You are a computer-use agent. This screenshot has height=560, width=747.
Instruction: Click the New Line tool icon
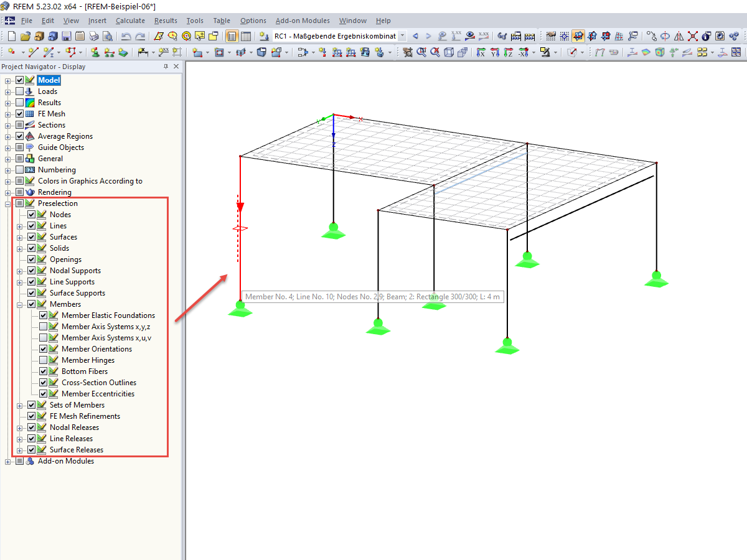33,52
